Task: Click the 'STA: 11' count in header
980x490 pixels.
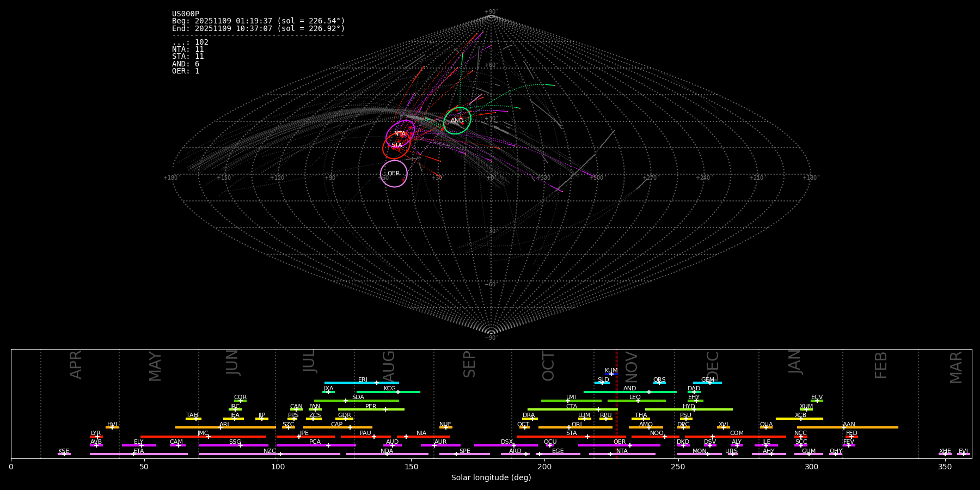Action: coord(188,57)
